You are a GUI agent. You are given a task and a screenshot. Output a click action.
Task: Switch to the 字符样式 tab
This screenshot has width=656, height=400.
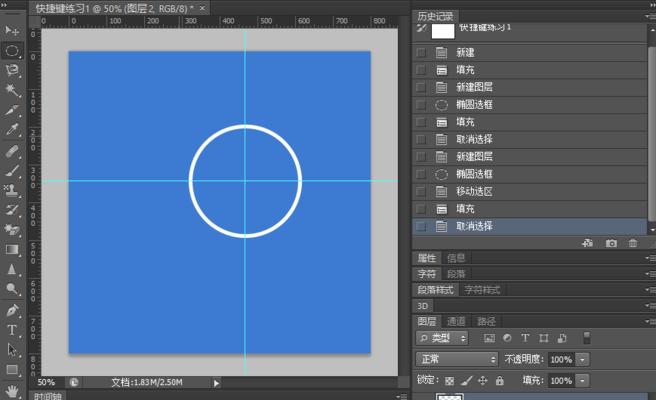click(x=482, y=290)
